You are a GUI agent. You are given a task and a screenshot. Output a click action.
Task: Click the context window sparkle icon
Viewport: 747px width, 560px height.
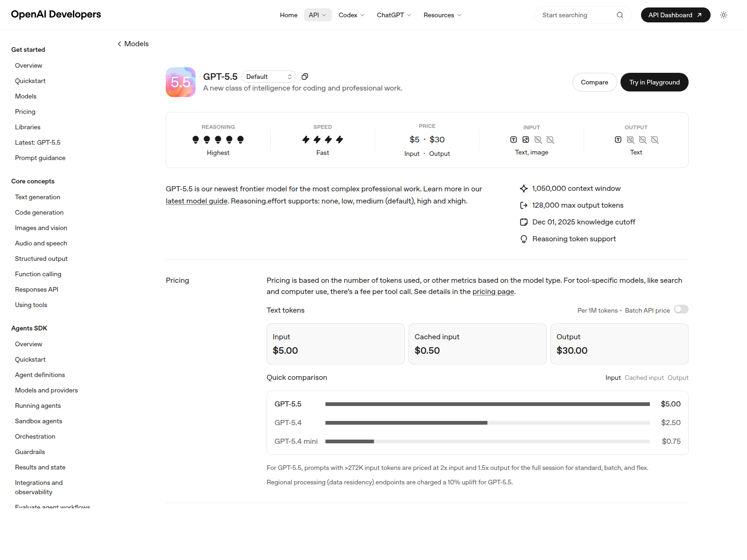pos(524,189)
